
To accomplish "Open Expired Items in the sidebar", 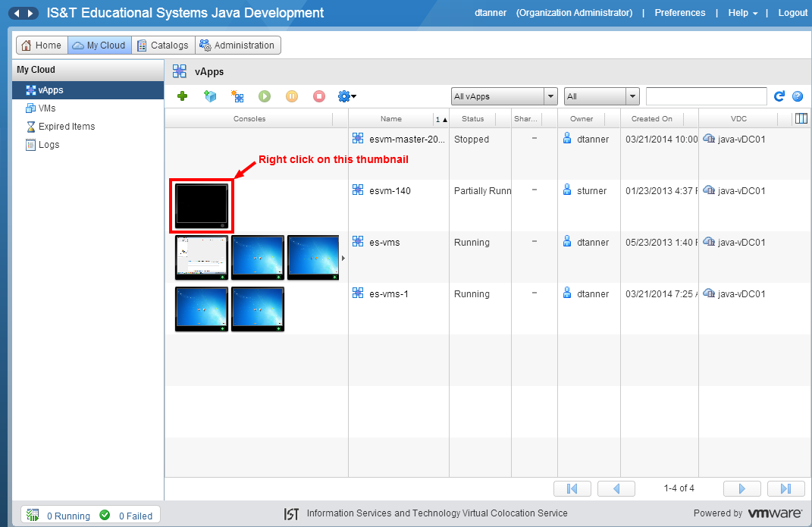I will 66,127.
